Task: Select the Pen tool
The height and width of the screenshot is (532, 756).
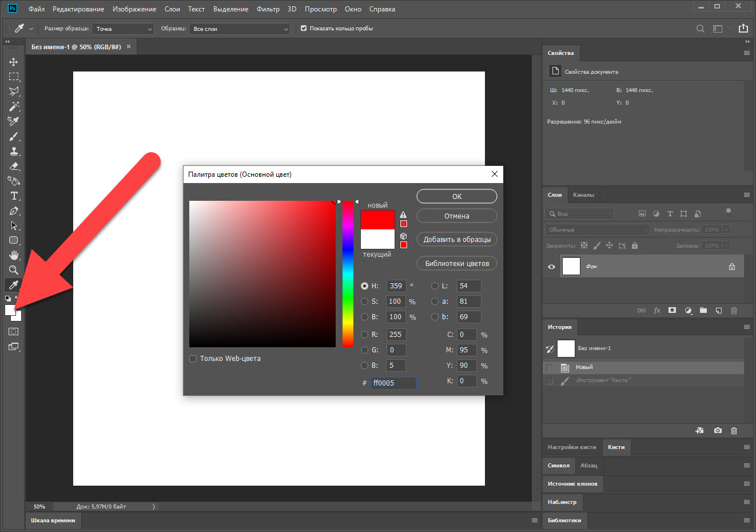Action: tap(14, 211)
